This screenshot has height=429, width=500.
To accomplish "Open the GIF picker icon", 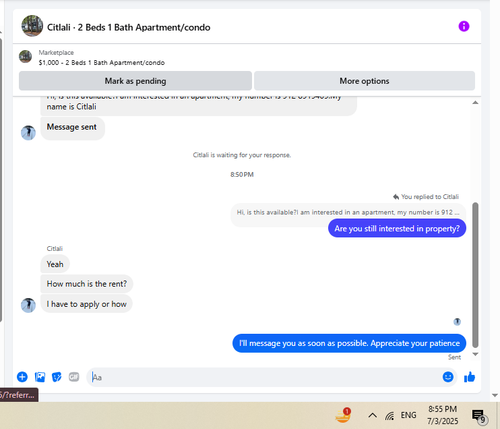I will tap(74, 377).
